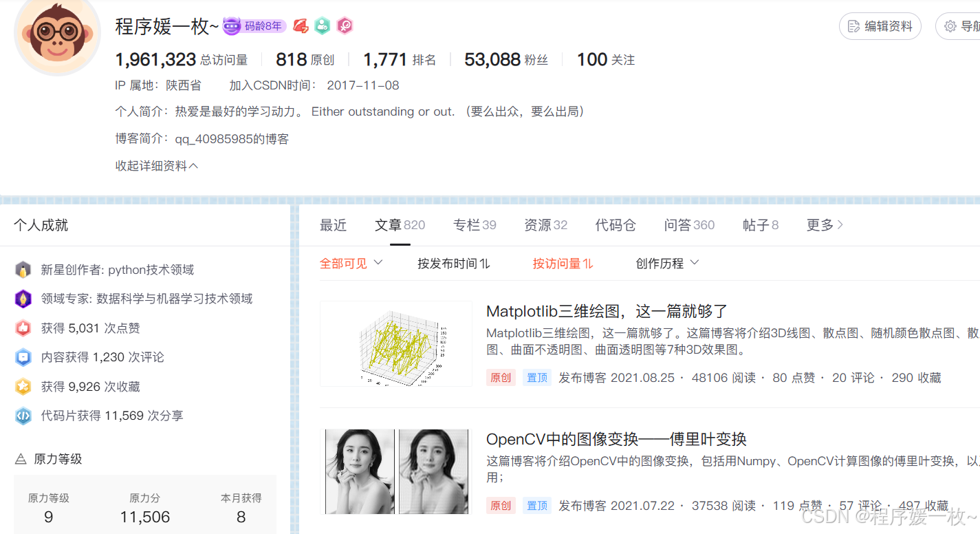Open the red creator medal beside the badges
This screenshot has height=534, width=980.
(x=301, y=25)
